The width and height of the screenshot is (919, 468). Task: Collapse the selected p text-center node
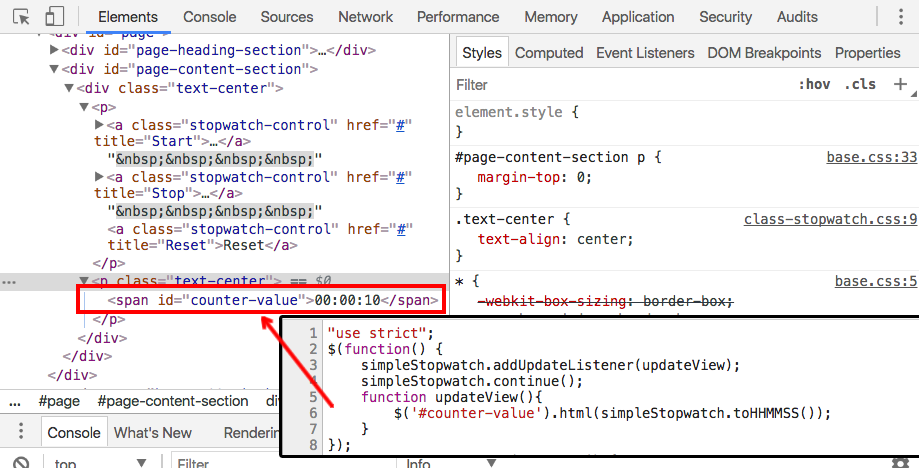(x=83, y=281)
